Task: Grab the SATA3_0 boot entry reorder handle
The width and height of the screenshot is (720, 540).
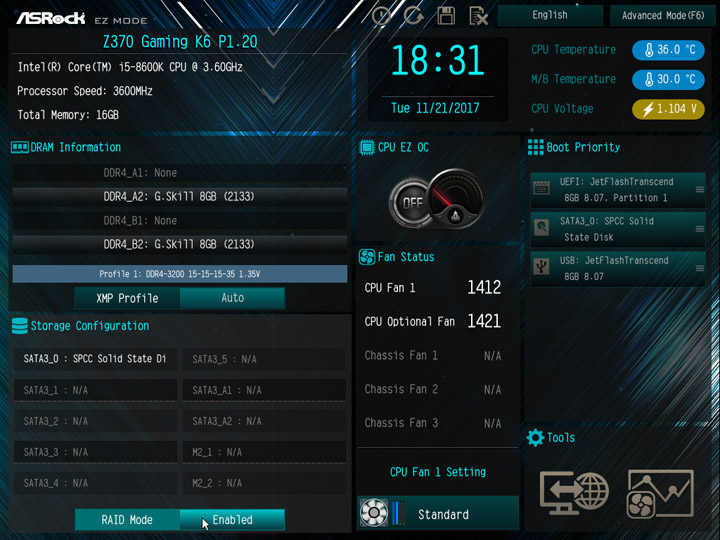Action: pyautogui.click(x=699, y=229)
